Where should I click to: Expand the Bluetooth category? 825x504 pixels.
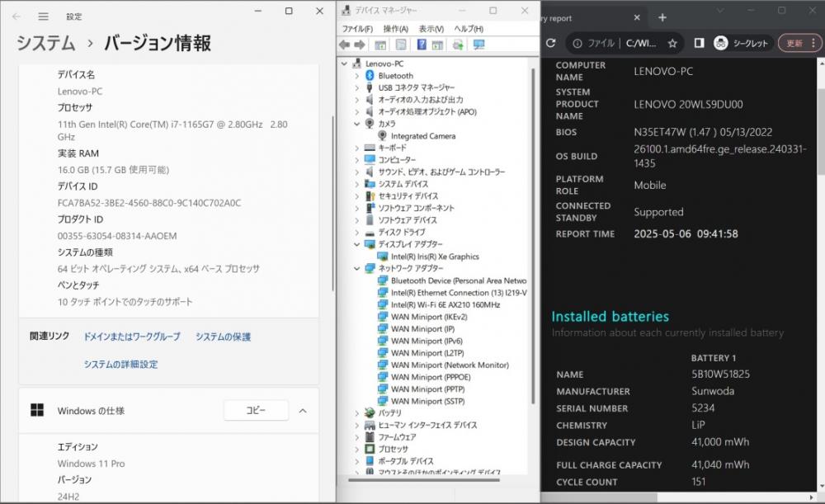[357, 76]
